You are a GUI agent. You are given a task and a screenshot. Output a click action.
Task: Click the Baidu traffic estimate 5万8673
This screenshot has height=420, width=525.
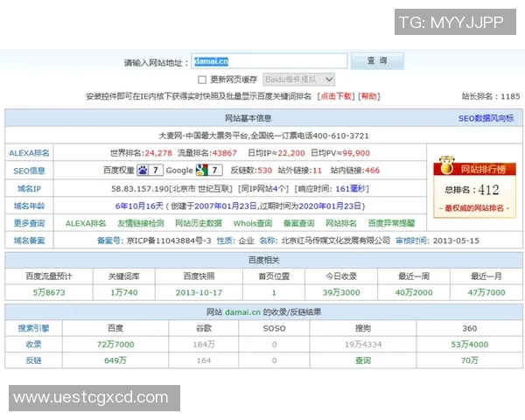(49, 292)
